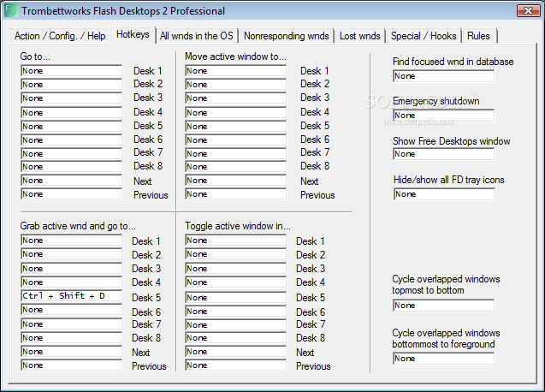Select Hide/show all FD tray icons field
The image size is (545, 392).
pos(445,194)
